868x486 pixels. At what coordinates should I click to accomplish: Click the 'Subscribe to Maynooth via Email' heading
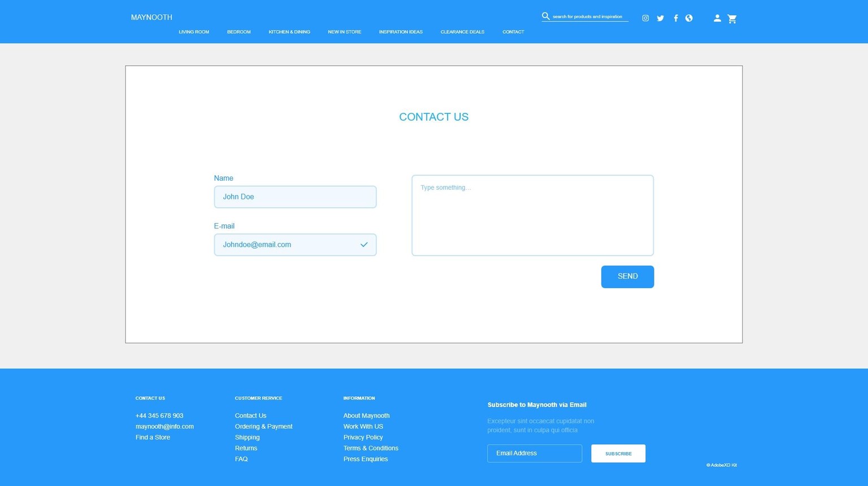tap(537, 405)
